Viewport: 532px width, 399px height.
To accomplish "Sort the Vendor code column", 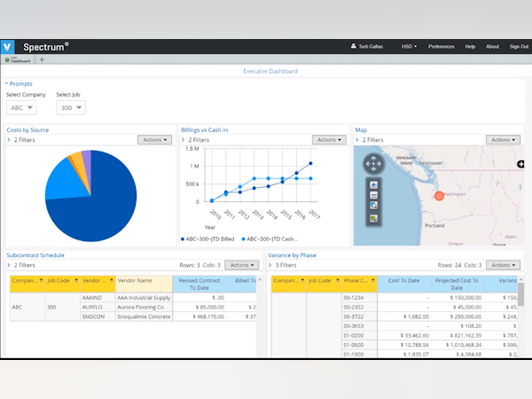I will [x=112, y=280].
